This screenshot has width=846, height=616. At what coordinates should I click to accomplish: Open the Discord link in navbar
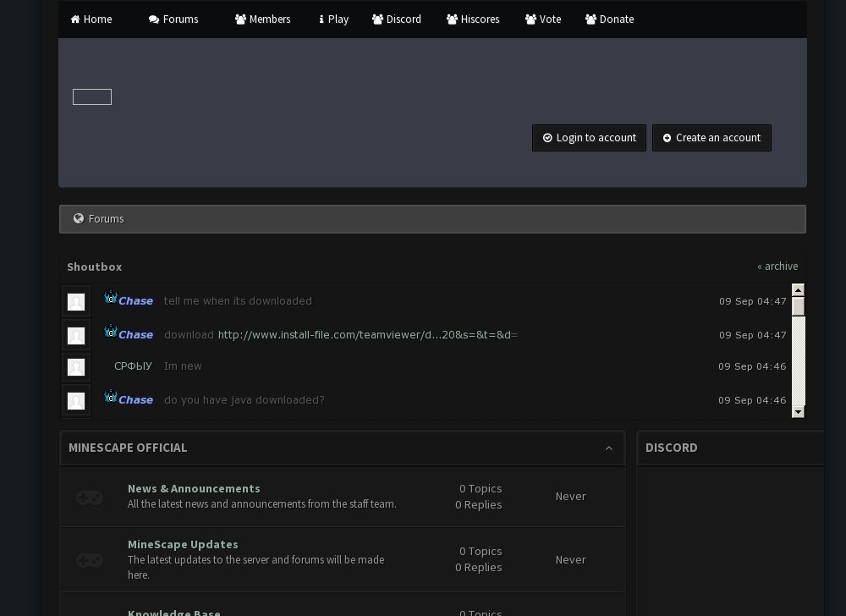pos(397,19)
